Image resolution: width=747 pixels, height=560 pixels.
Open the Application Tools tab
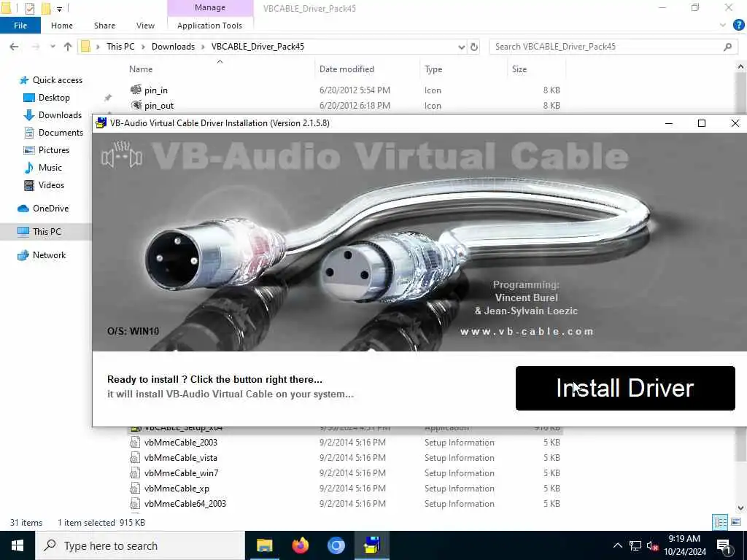click(209, 26)
